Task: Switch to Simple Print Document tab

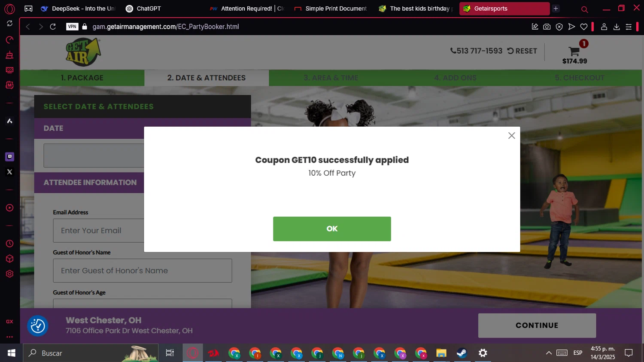Action: [331, 9]
